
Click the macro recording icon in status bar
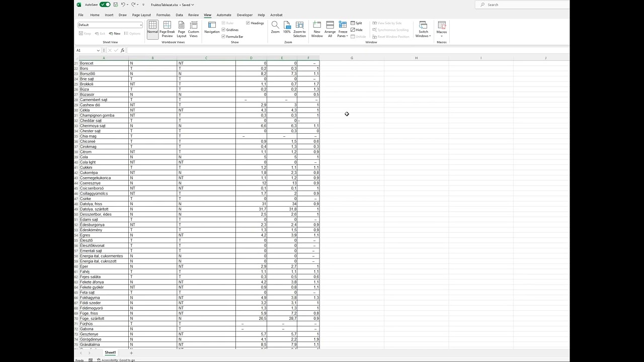click(91, 360)
